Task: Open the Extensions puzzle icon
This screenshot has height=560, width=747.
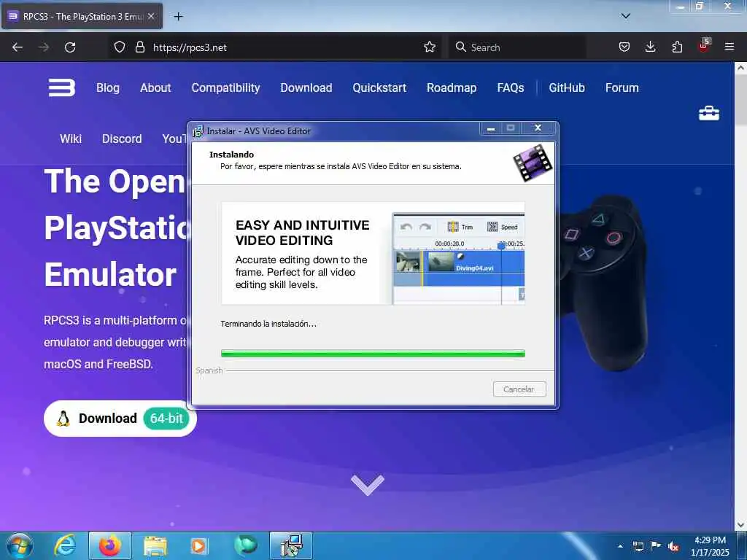Action: click(x=677, y=47)
